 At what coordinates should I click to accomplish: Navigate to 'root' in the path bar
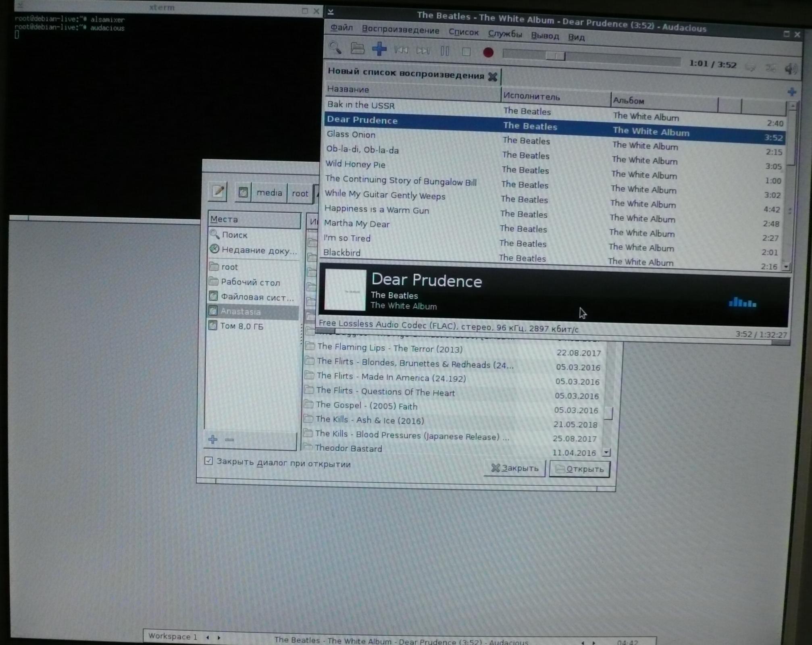300,193
